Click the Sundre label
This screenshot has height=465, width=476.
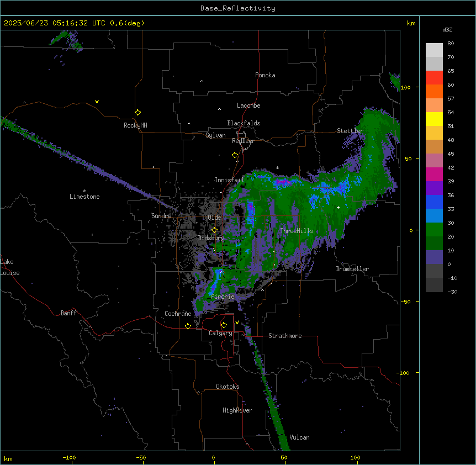pos(161,216)
